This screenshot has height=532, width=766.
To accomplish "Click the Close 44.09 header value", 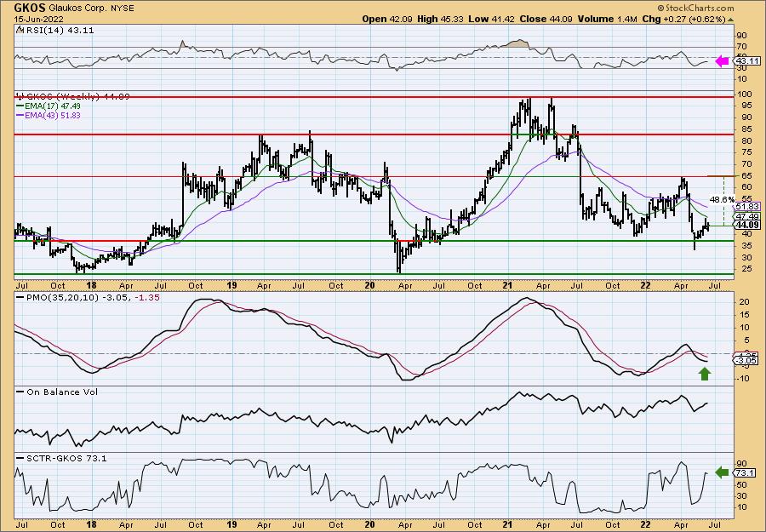I will (546, 19).
